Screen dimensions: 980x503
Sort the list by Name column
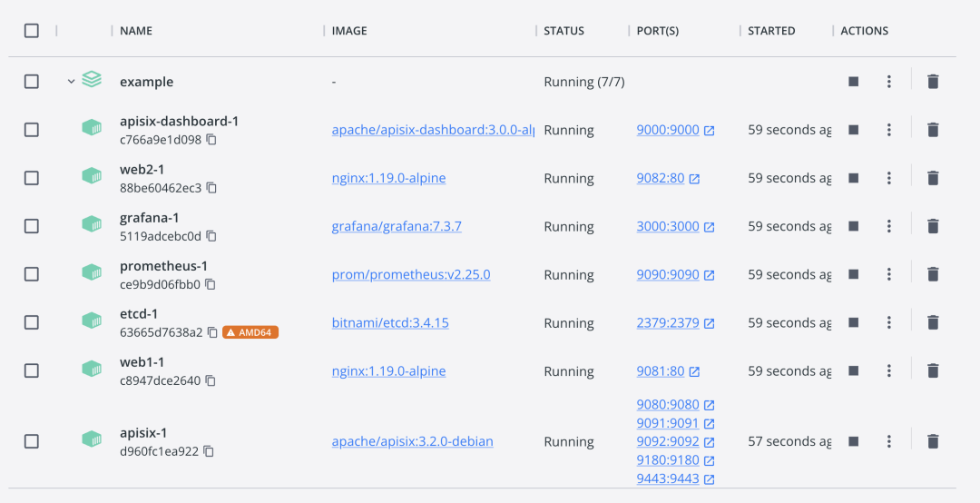point(136,31)
